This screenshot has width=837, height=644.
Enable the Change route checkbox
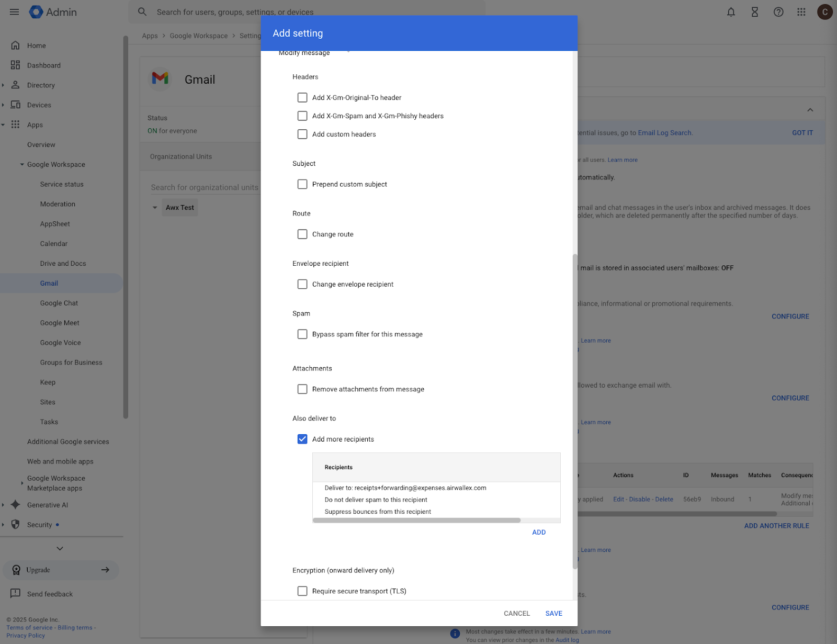pos(302,234)
